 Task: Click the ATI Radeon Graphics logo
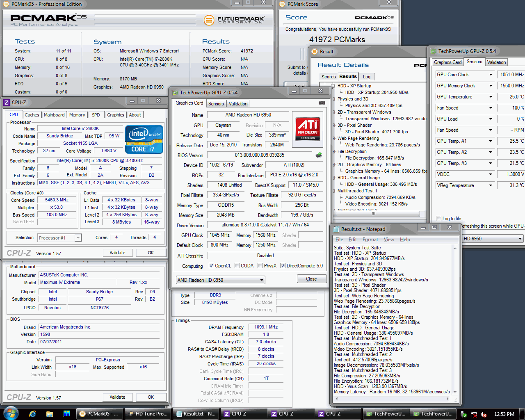(x=308, y=129)
